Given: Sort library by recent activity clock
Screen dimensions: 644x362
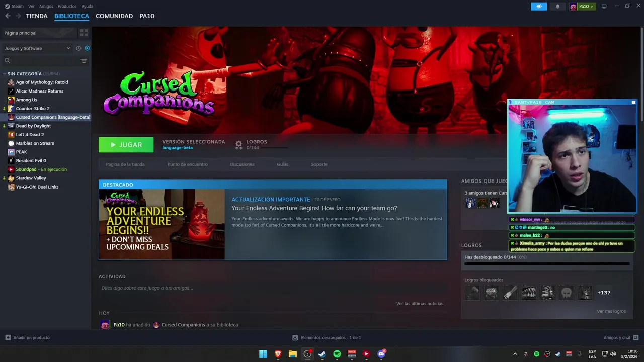Looking at the screenshot, I should [78, 48].
